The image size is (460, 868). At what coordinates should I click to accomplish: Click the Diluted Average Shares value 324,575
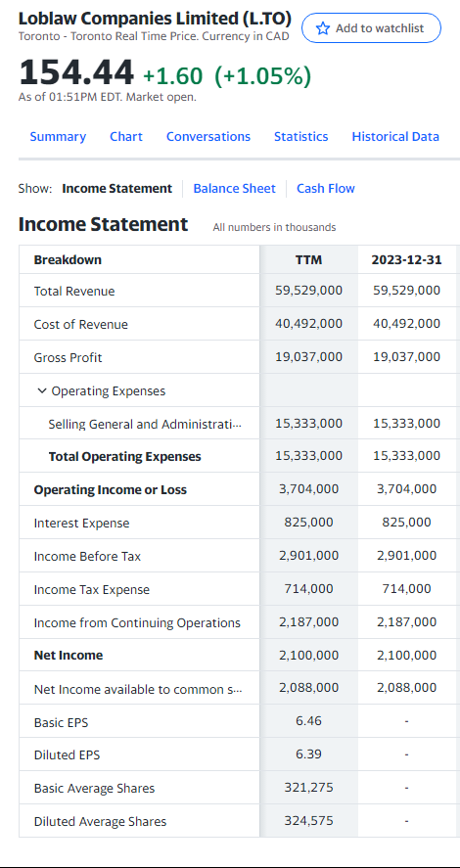pos(309,820)
